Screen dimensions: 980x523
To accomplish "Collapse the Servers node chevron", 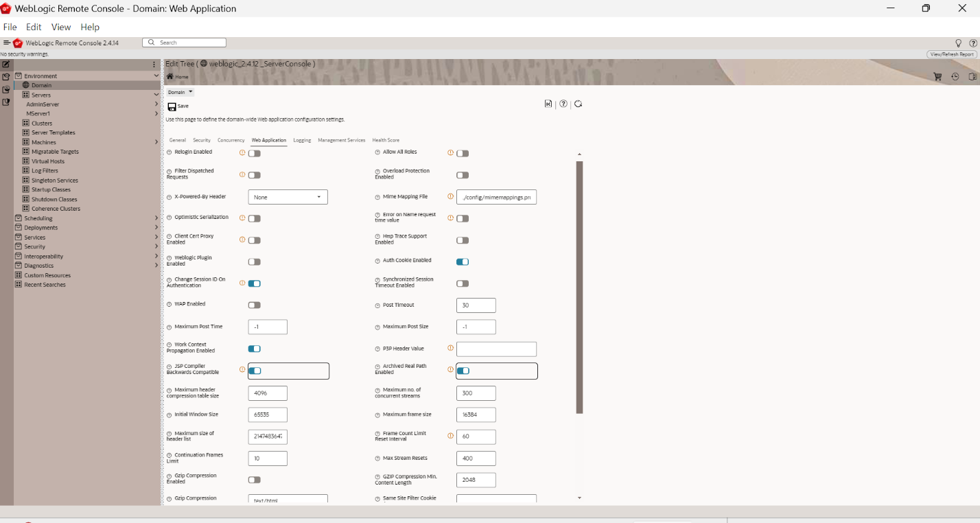I will (156, 95).
